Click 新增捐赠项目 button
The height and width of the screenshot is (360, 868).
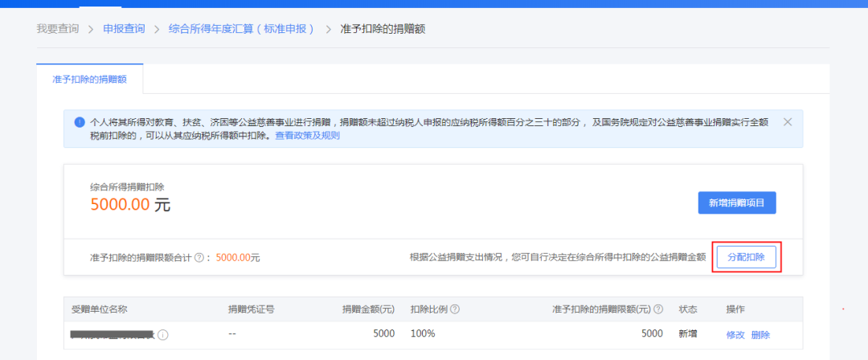[737, 202]
